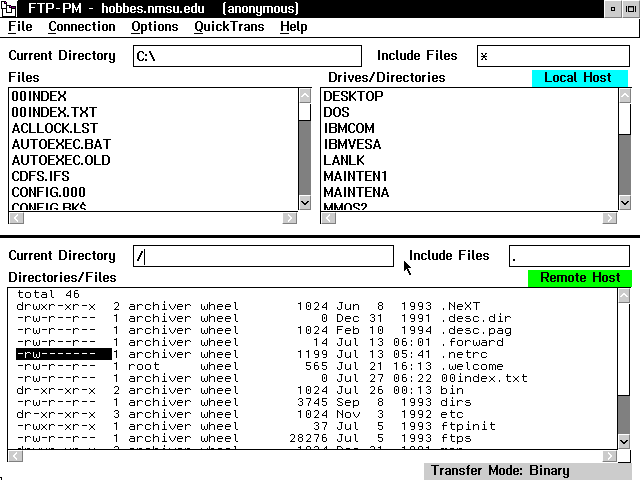The height and width of the screenshot is (480, 640).
Task: Click the green Remote Host label
Action: click(x=580, y=278)
